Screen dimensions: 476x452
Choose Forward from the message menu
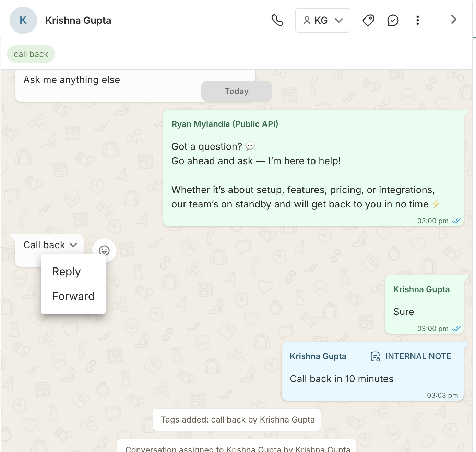click(x=73, y=296)
